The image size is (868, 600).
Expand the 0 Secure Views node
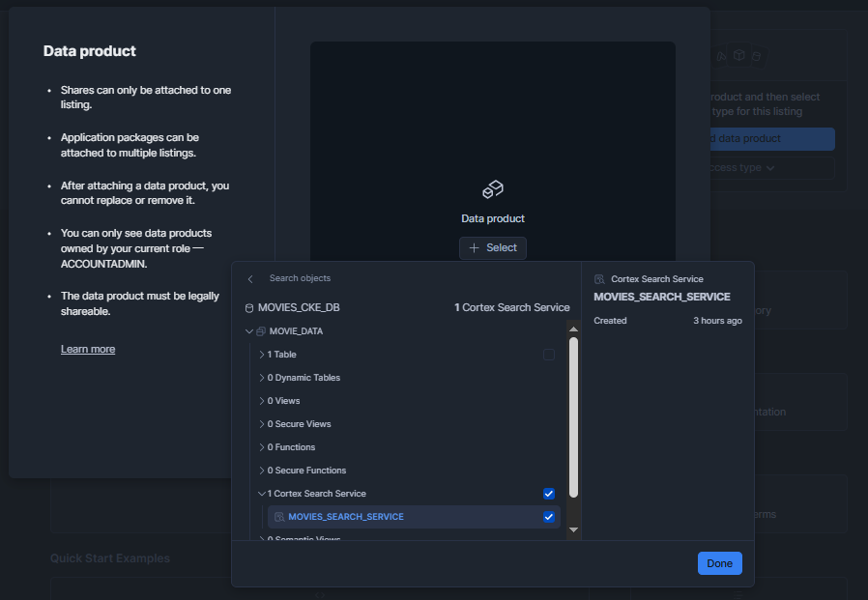pyautogui.click(x=262, y=424)
